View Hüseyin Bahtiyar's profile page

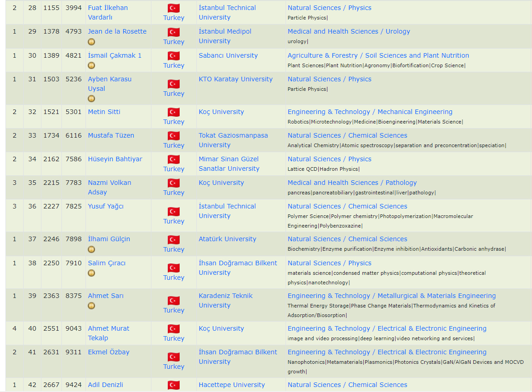click(x=115, y=159)
